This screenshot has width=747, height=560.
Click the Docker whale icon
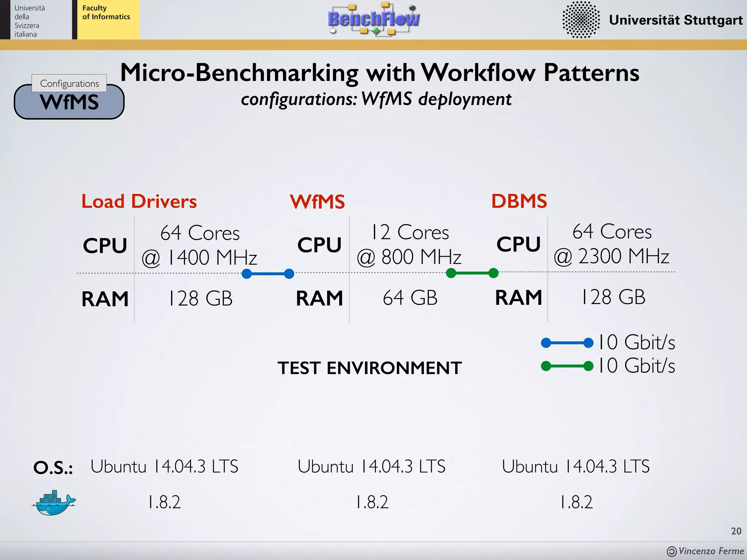[x=54, y=503]
